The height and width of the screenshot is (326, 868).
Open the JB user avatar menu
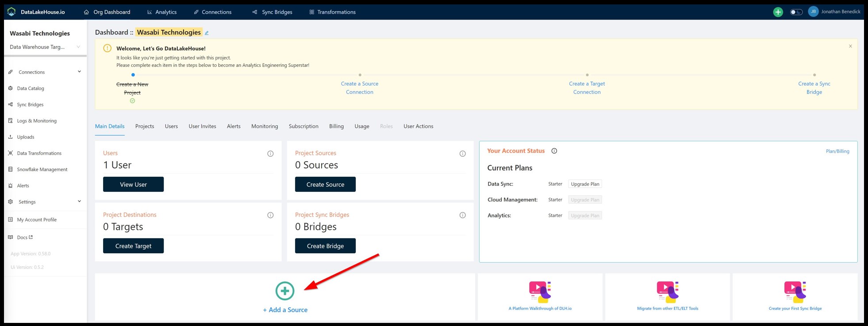[x=813, y=12]
